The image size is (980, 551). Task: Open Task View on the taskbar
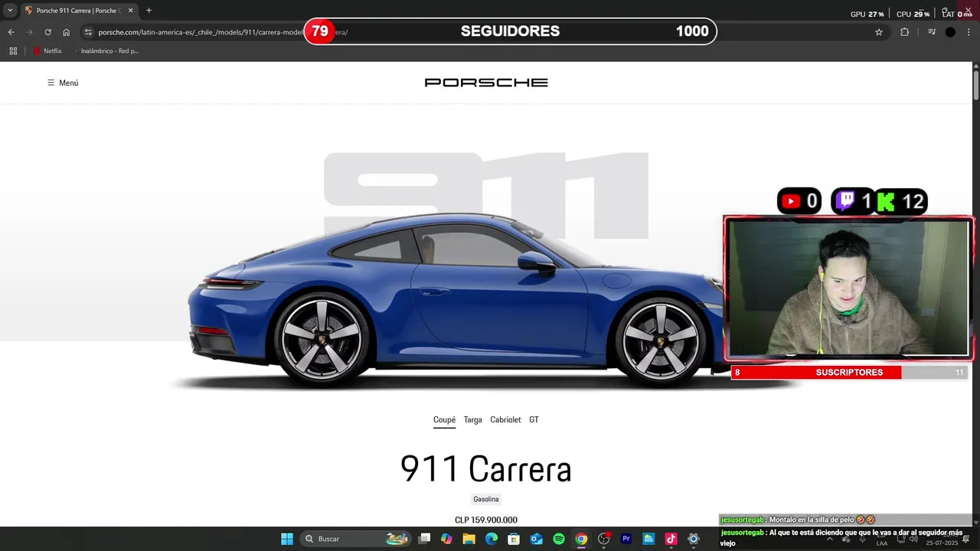425,539
